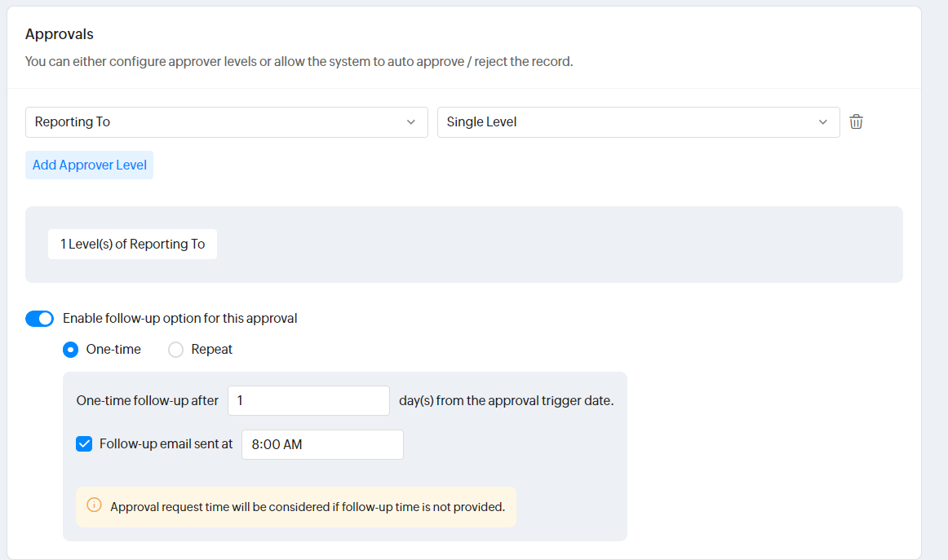Click the Follow-up email sent at label
The image size is (948, 560).
point(166,444)
